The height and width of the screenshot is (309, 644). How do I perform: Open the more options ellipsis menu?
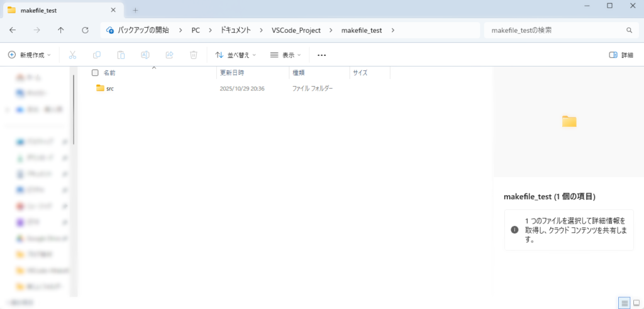(x=322, y=55)
